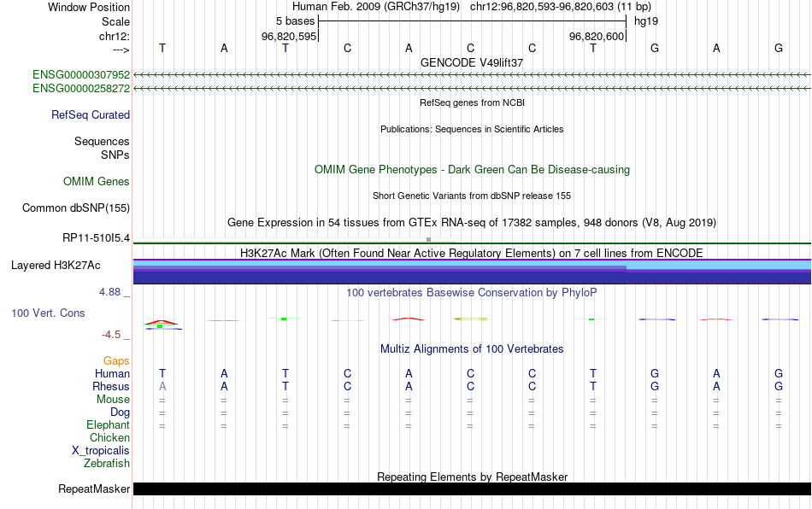Select the Dog species label
This screenshot has height=509, width=812.
pos(121,412)
